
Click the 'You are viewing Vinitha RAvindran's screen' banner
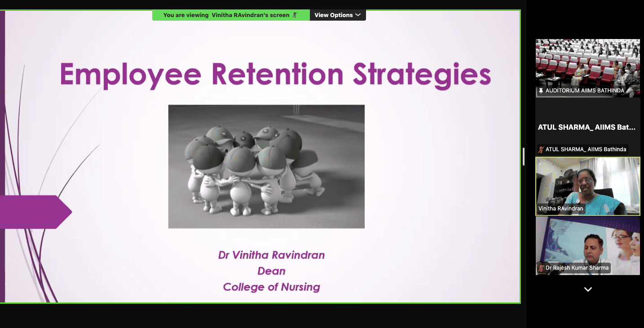[231, 15]
